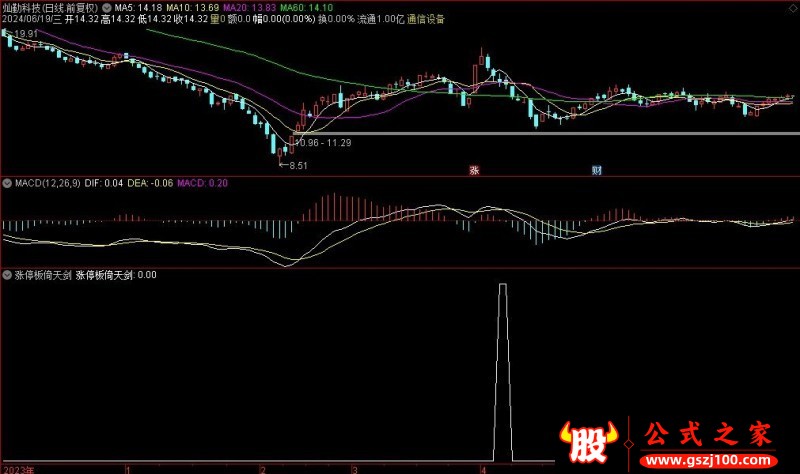
Task: Click the 流通1.00亿 float shares text
Action: tap(381, 19)
